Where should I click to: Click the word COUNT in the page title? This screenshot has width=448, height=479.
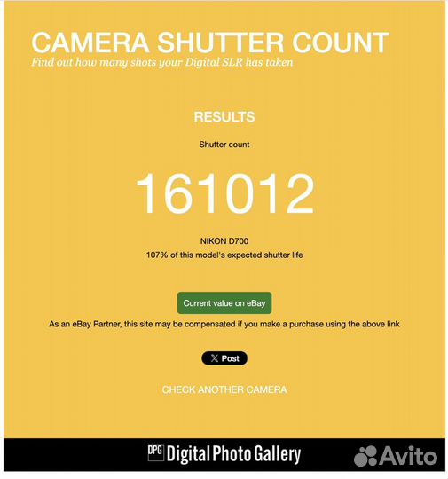pos(341,43)
